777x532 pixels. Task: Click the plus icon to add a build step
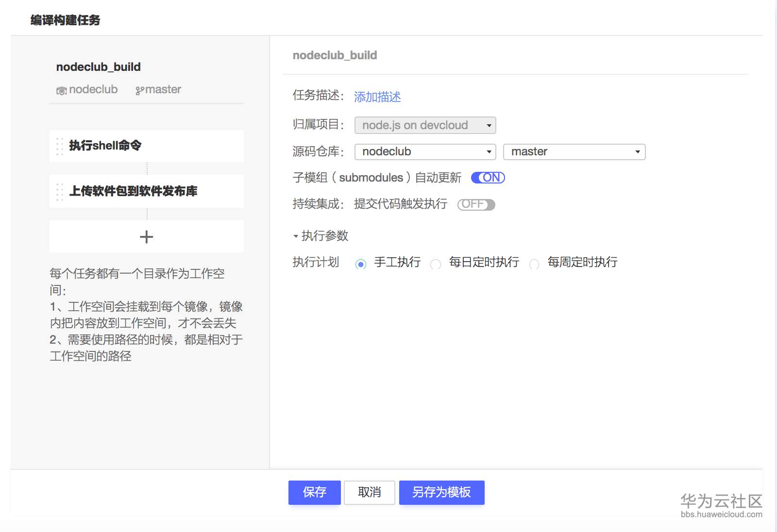point(146,236)
